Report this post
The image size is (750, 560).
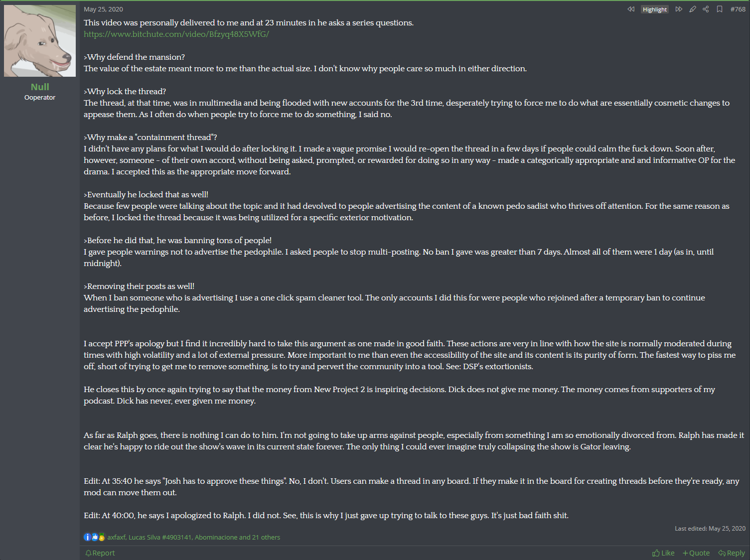[x=100, y=553]
